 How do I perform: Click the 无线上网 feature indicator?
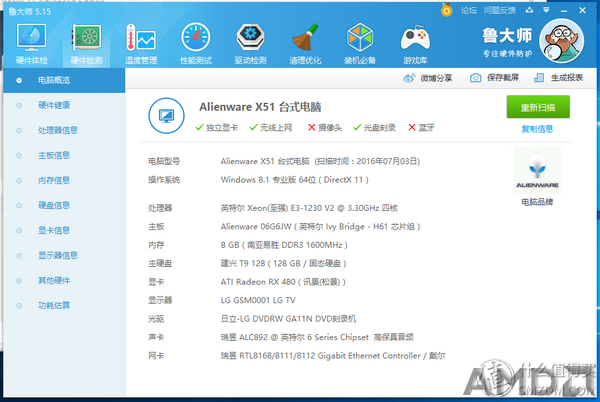pos(271,128)
